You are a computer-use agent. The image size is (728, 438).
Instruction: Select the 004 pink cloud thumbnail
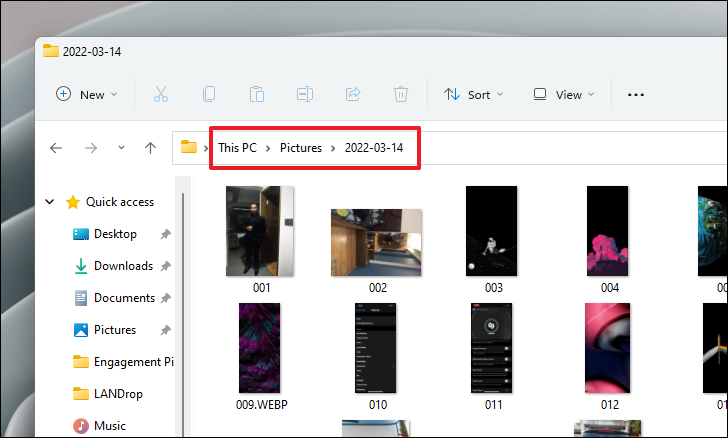point(608,231)
